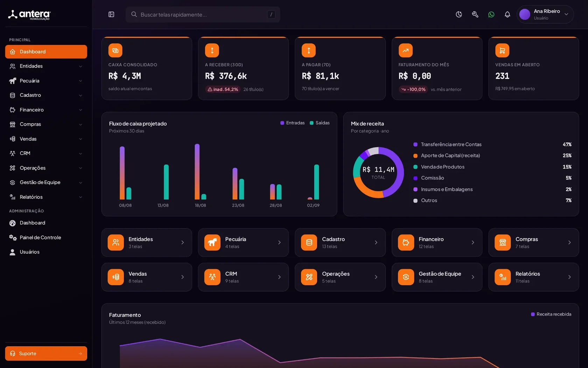Screen dimensions: 588x368
Task: Expand Compras sidebar chevron
Action: 80,124
